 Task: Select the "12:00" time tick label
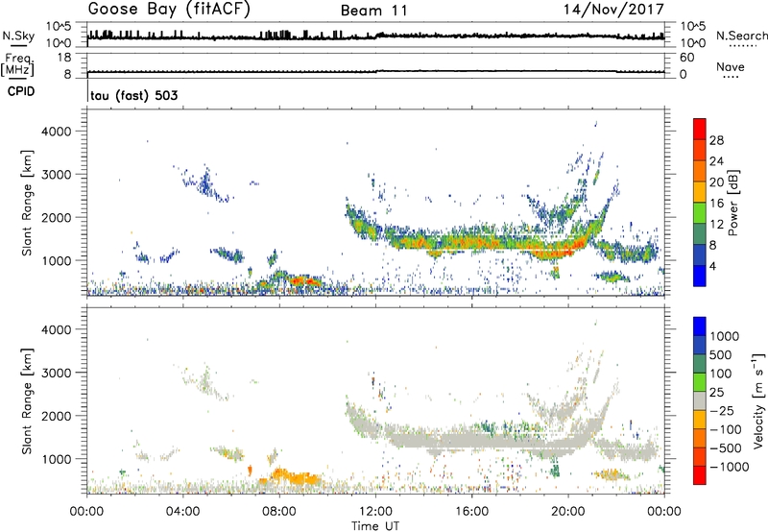tap(375, 512)
